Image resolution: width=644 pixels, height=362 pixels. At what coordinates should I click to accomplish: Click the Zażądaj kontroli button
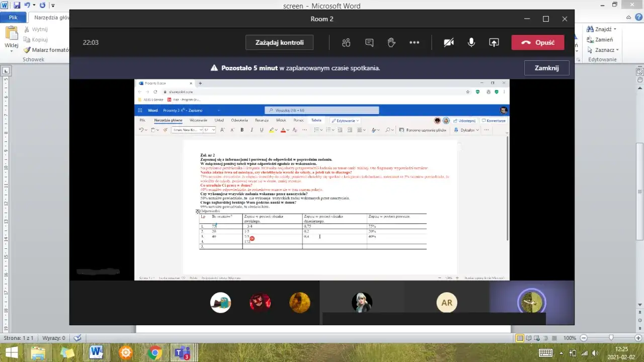click(x=279, y=43)
